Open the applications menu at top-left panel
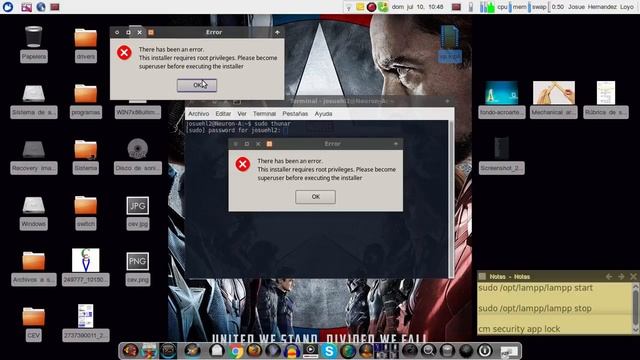The width and height of the screenshot is (640, 360). (x=8, y=7)
